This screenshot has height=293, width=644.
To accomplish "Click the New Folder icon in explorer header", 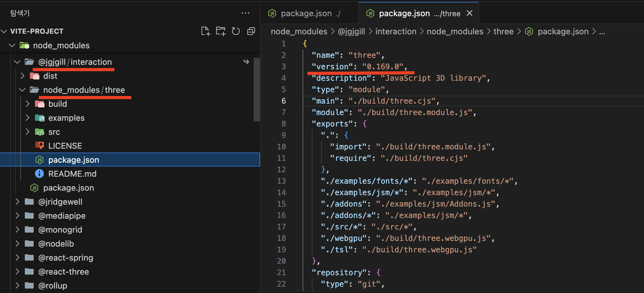I will pos(221,31).
